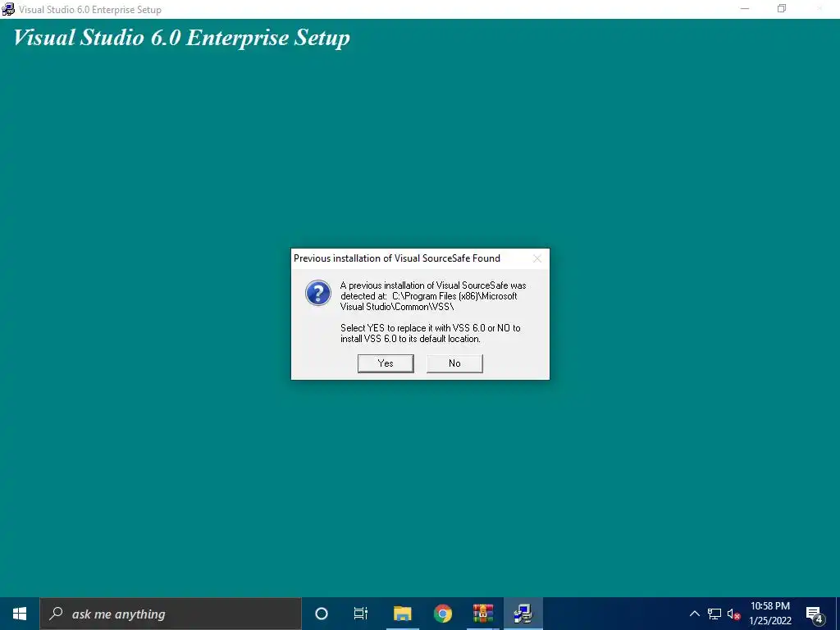The width and height of the screenshot is (840, 630).
Task: Launch Google Chrome from taskbar
Action: (442, 614)
